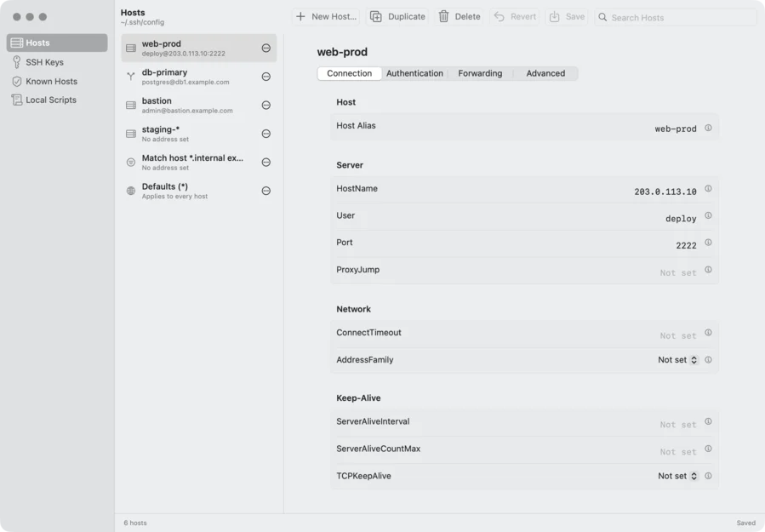Select the staging-* host row
This screenshot has width=765, height=532.
coord(198,134)
